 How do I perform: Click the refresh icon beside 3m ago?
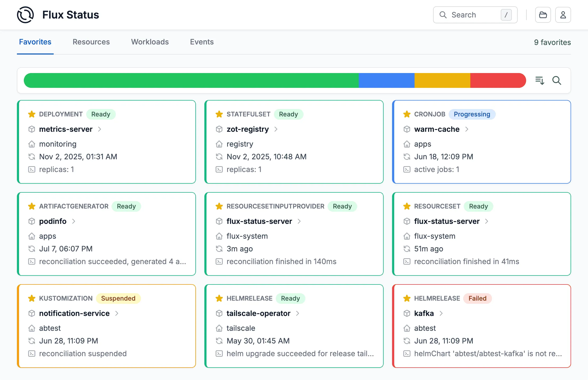coord(219,249)
